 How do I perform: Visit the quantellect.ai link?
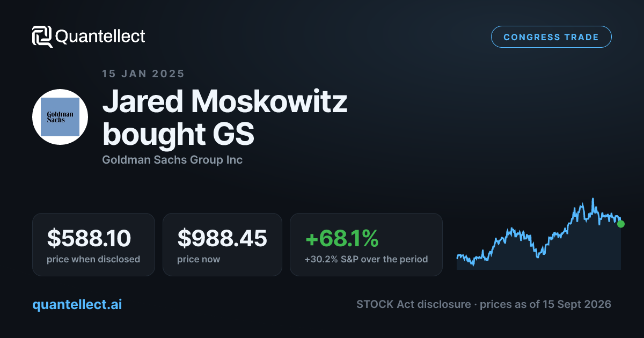(77, 304)
